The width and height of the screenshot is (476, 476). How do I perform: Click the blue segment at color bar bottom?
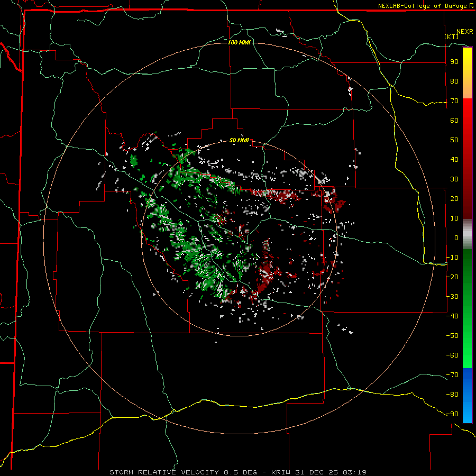[x=467, y=395]
